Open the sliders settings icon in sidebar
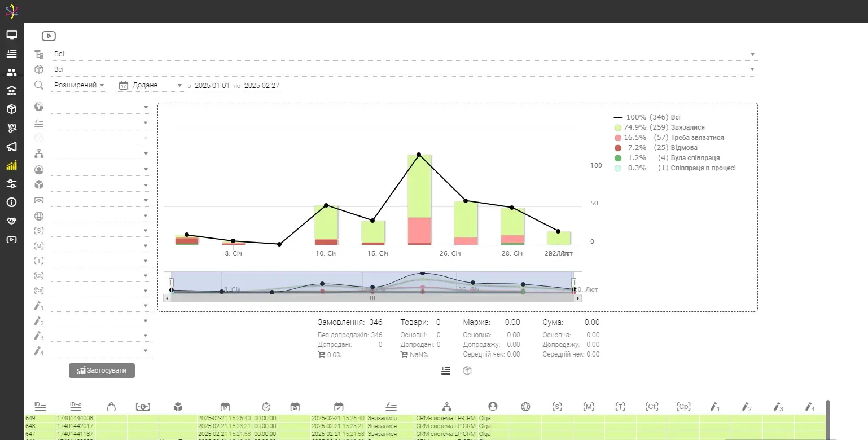 (11, 184)
